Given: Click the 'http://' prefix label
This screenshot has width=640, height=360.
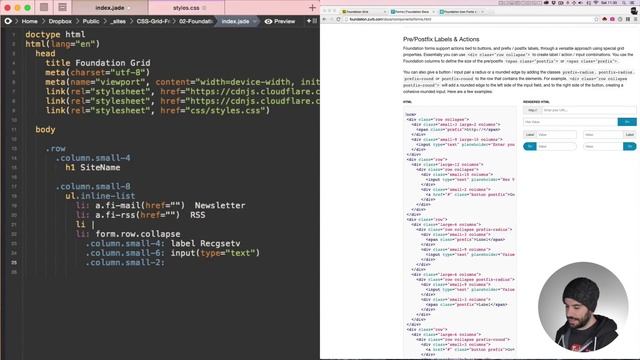Looking at the screenshot, I should click(532, 110).
